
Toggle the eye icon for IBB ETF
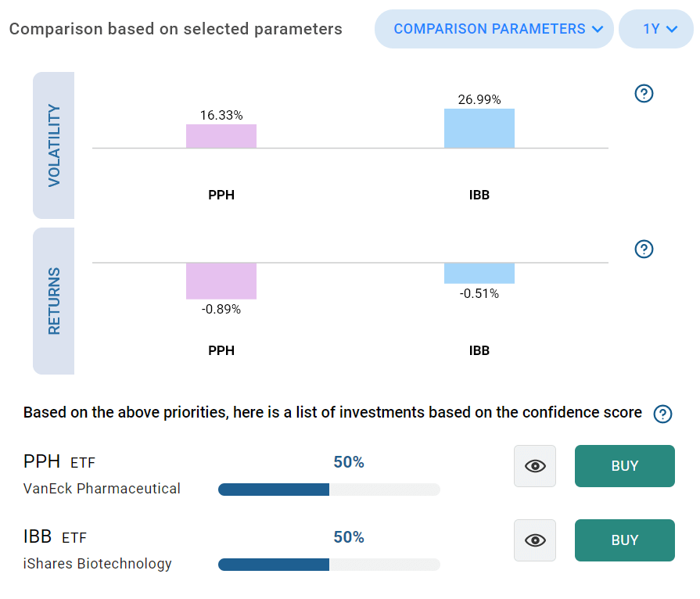(x=535, y=540)
